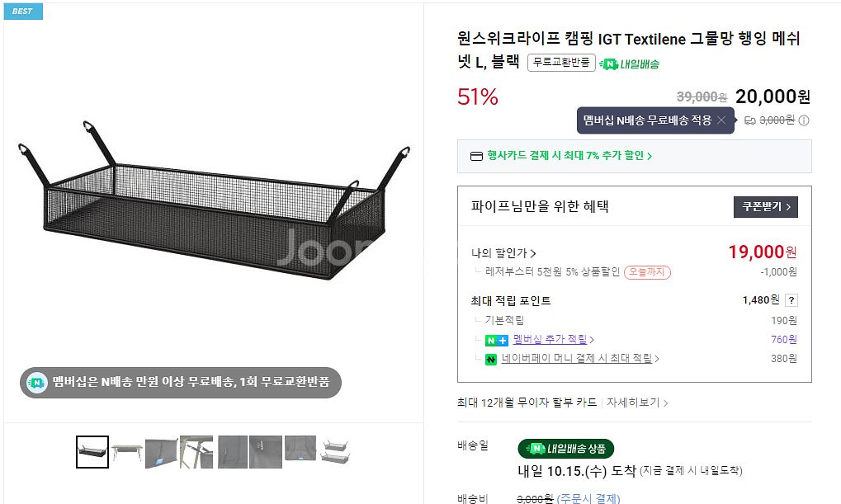Select the first black basket thumbnail
Image resolution: width=841 pixels, height=504 pixels.
click(x=92, y=451)
